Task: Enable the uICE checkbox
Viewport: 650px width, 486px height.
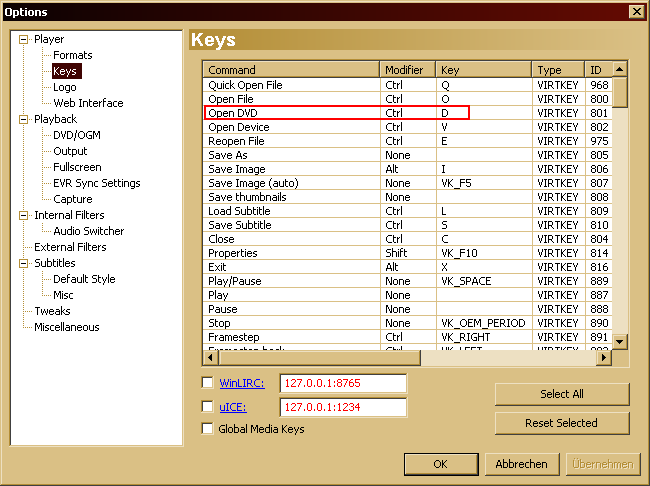Action: tap(208, 407)
